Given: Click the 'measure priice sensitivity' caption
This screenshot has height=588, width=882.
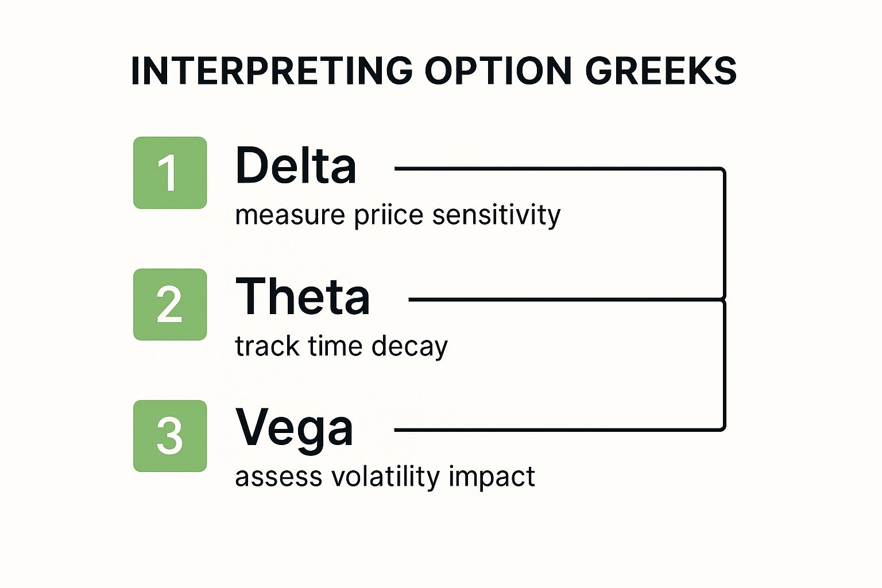Looking at the screenshot, I should (398, 215).
